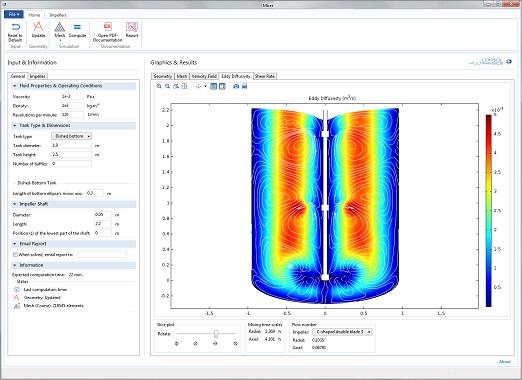This screenshot has height=380, width=522.
Task: Enable 'When solved, email report to' checkbox
Action: 15,255
